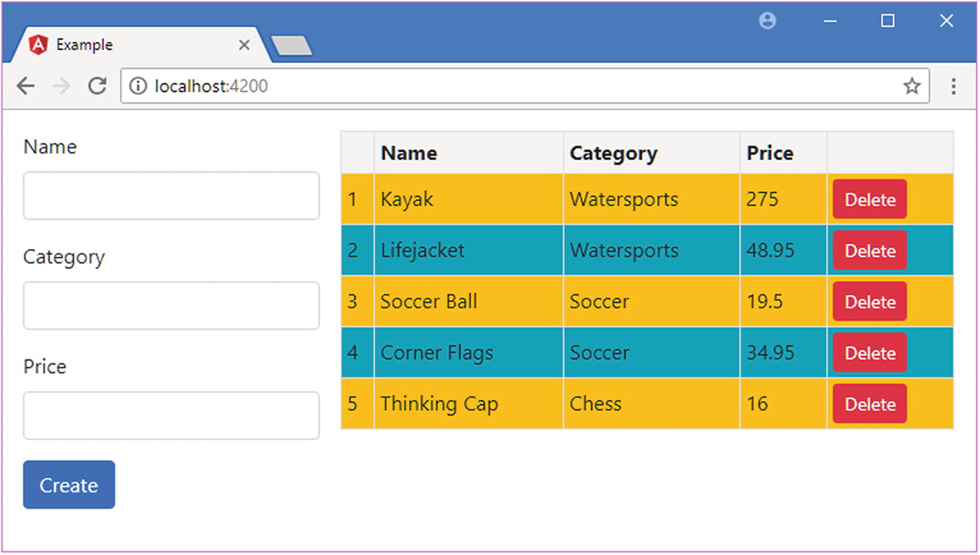Click the localhost:4200 address bar
The image size is (980, 555).
[511, 86]
